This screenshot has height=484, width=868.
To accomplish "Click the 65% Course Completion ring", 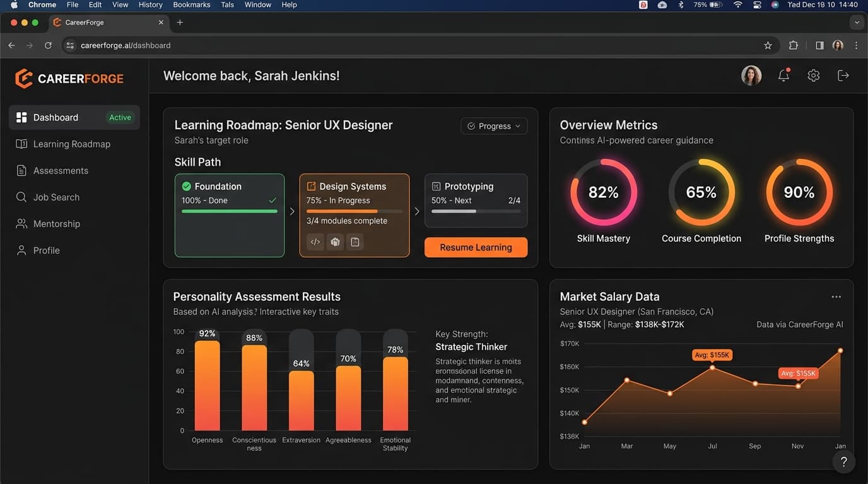I will point(701,192).
